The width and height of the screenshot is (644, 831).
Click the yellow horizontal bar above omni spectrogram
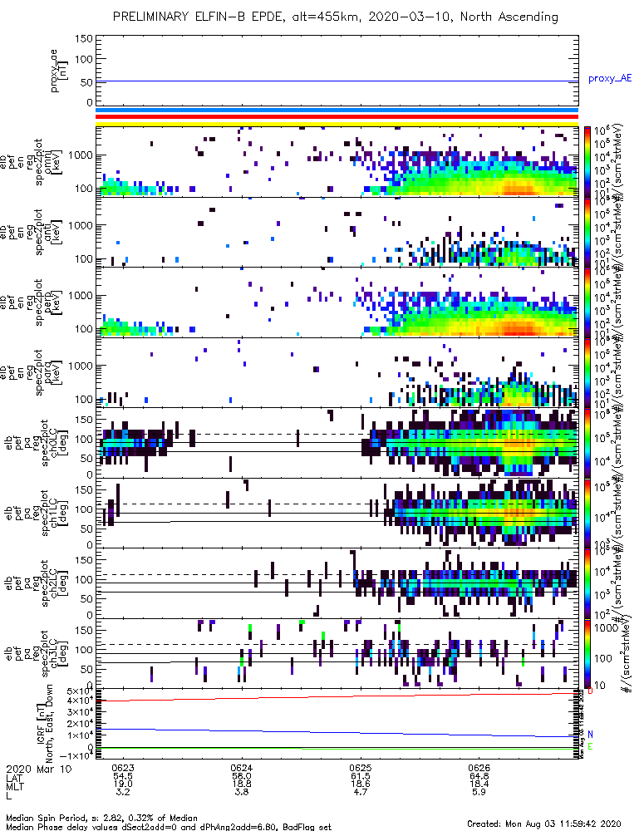[337, 124]
